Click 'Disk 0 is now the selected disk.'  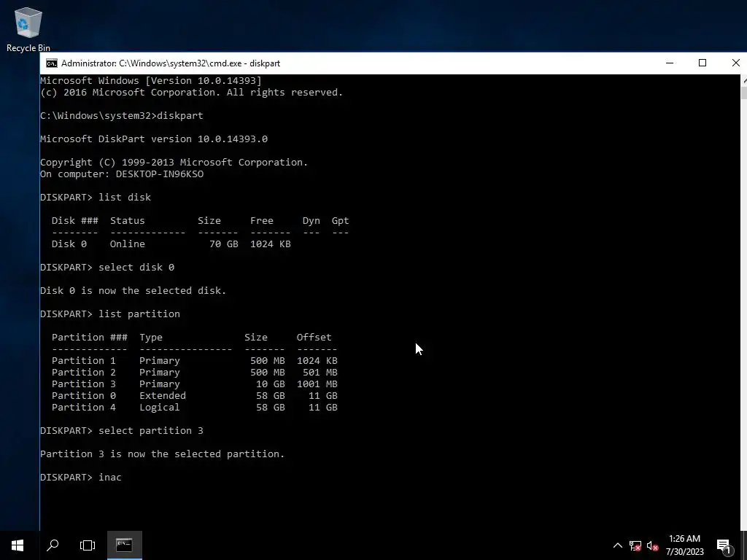[133, 291]
